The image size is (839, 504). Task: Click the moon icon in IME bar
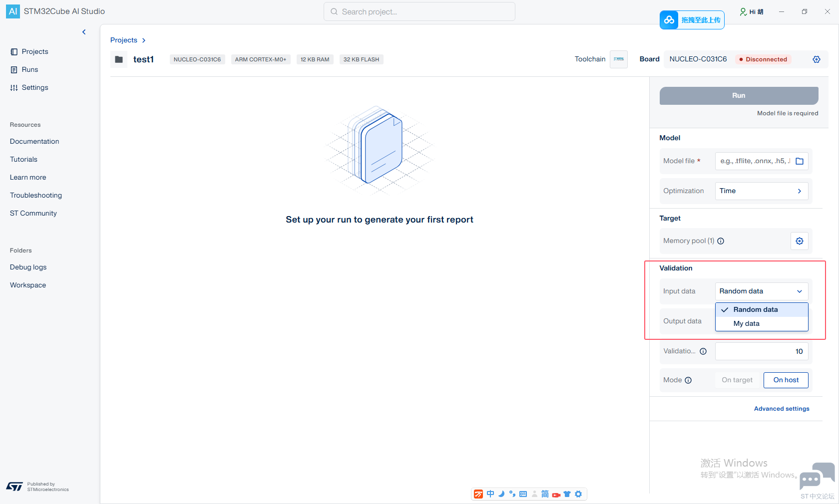point(501,494)
